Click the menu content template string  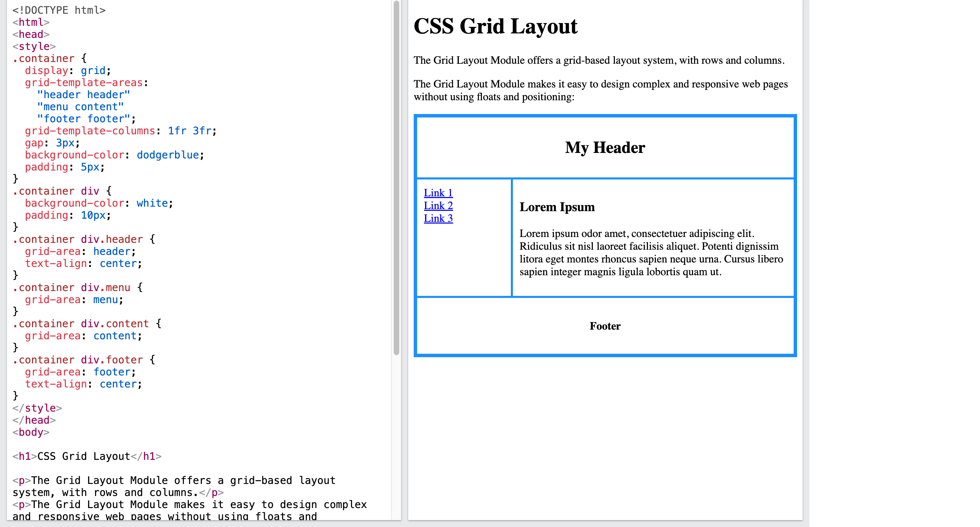click(x=80, y=106)
